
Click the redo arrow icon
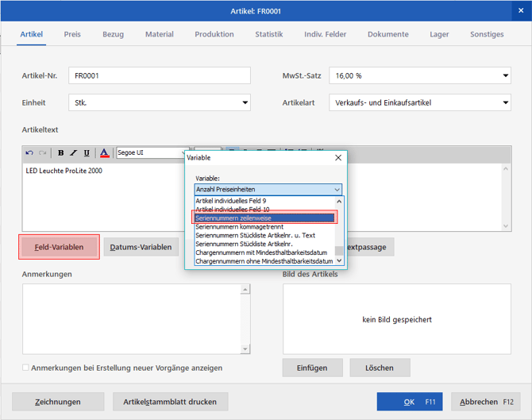coord(42,152)
